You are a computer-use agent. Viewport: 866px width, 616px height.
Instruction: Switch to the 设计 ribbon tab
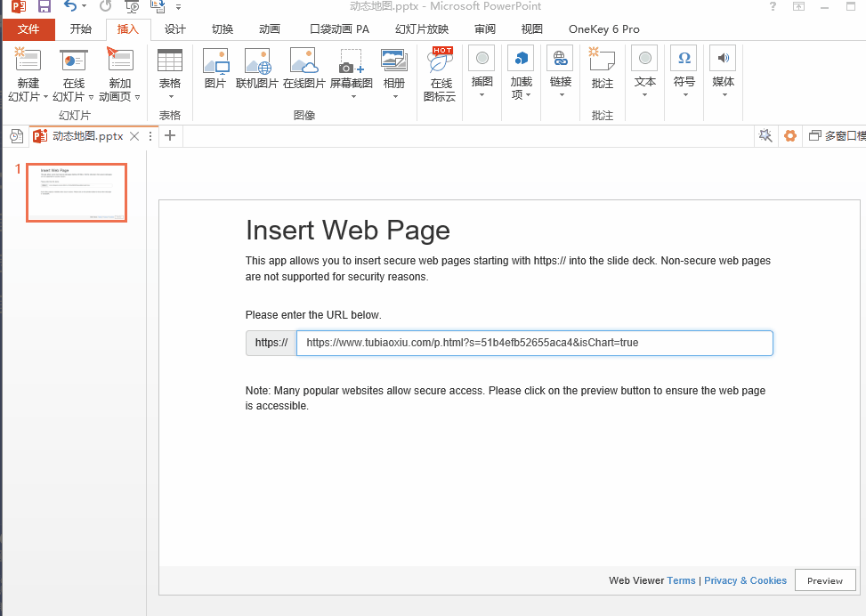tap(175, 29)
